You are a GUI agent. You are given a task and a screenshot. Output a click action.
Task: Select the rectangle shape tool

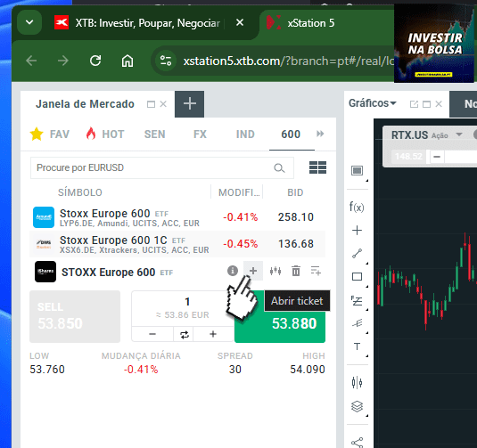pyautogui.click(x=357, y=277)
